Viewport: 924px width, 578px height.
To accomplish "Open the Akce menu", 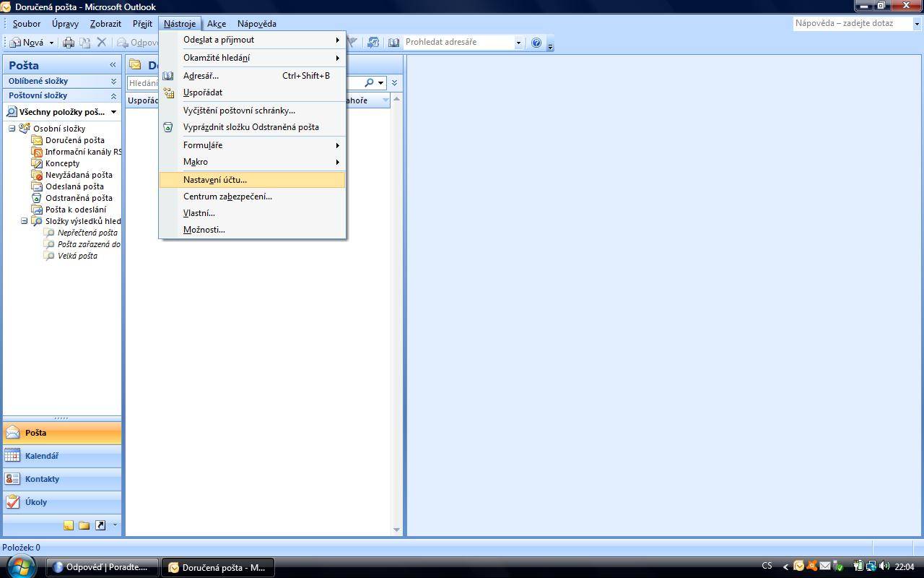I will click(x=217, y=24).
